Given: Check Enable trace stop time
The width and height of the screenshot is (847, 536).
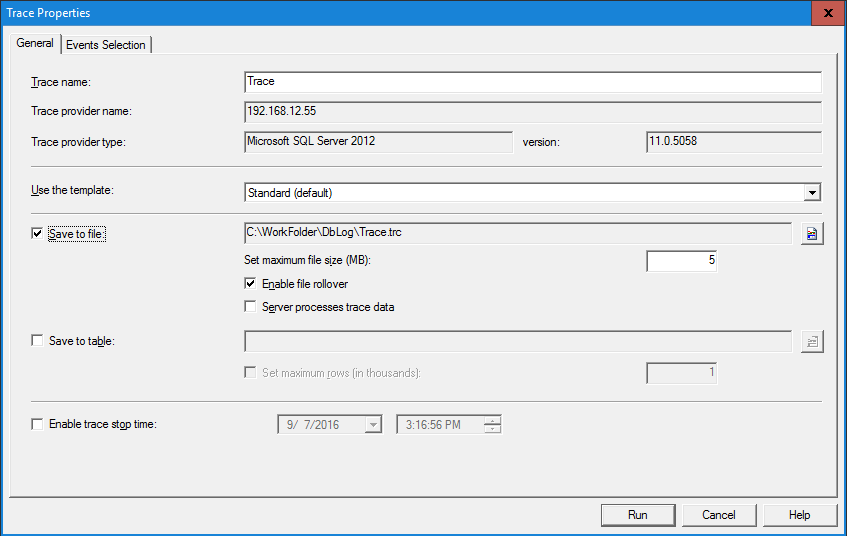Looking at the screenshot, I should click(37, 424).
